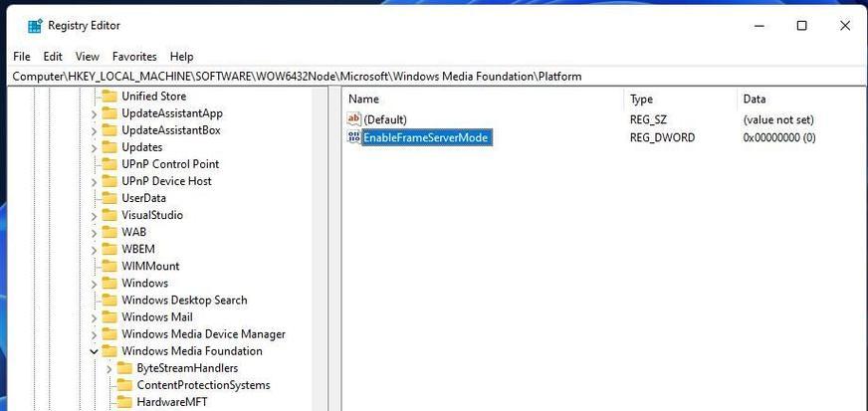The image size is (868, 411).
Task: Close the Registry Editor window
Action: tap(845, 26)
